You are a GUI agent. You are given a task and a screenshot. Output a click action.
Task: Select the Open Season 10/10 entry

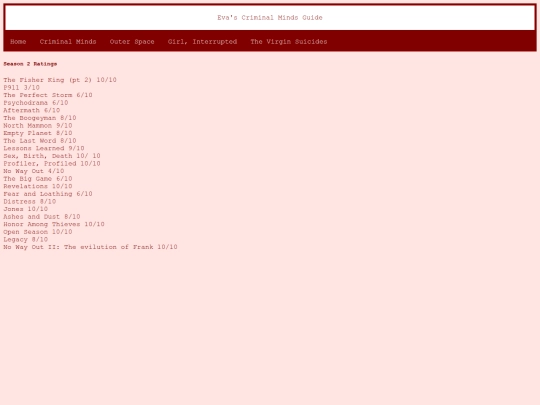[38, 231]
